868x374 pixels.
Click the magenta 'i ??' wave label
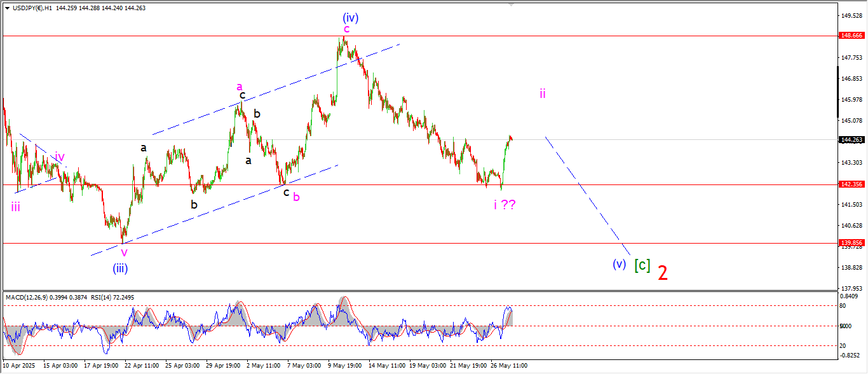tap(505, 204)
